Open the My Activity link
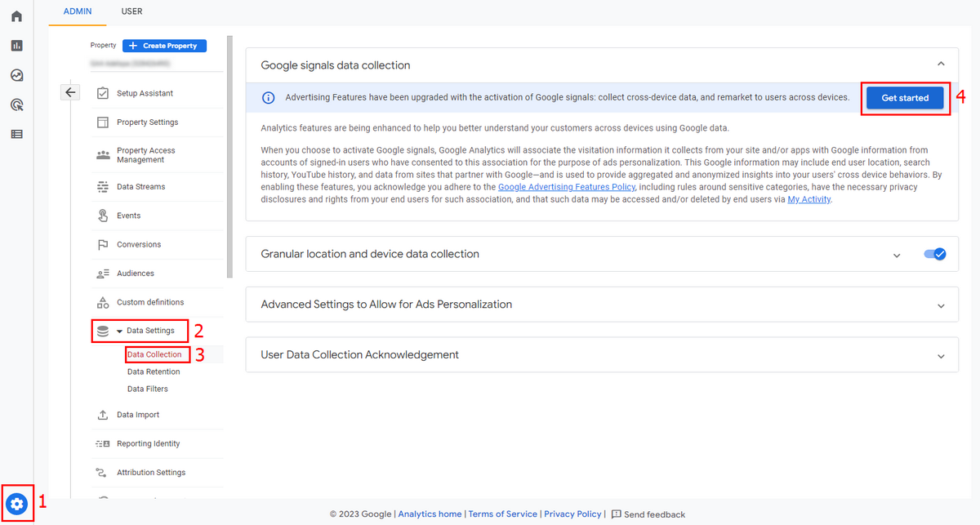The image size is (980, 525). (x=809, y=199)
